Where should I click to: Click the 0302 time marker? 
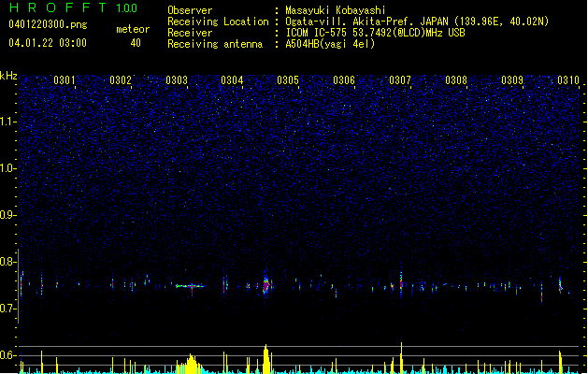[x=121, y=80]
